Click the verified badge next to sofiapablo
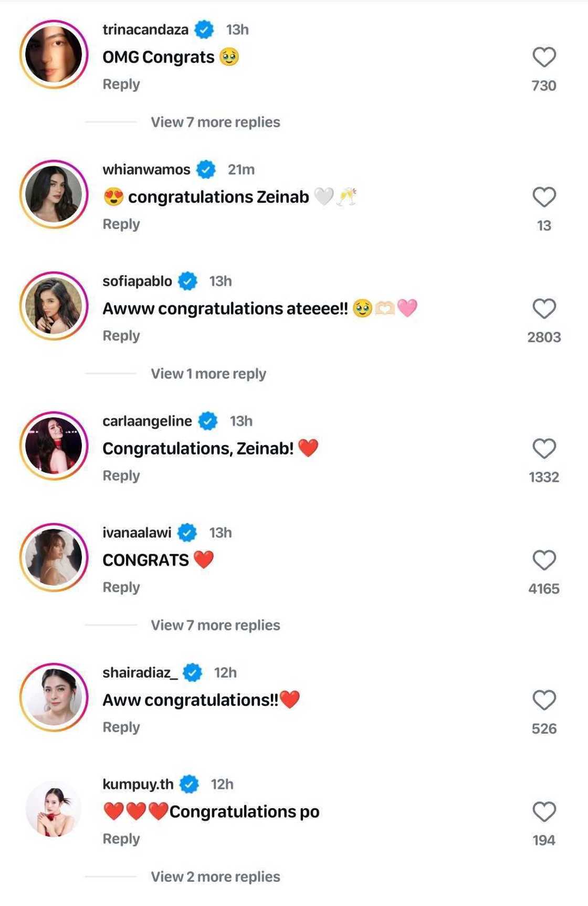588x906 pixels. [x=188, y=280]
